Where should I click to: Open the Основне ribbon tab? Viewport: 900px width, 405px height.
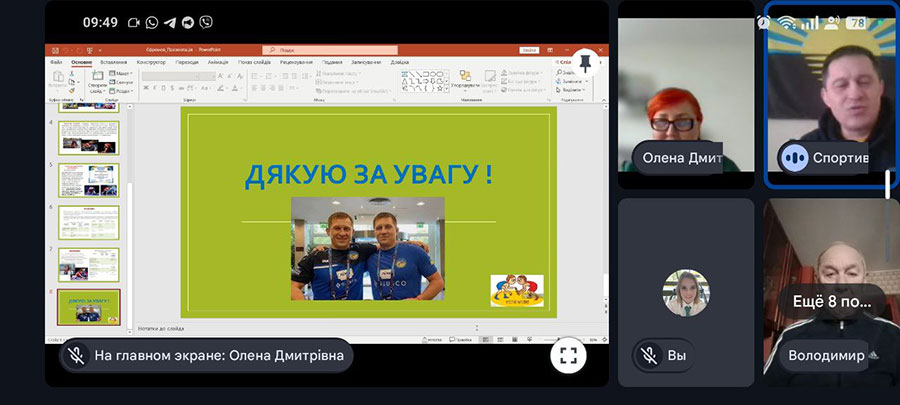(x=81, y=62)
